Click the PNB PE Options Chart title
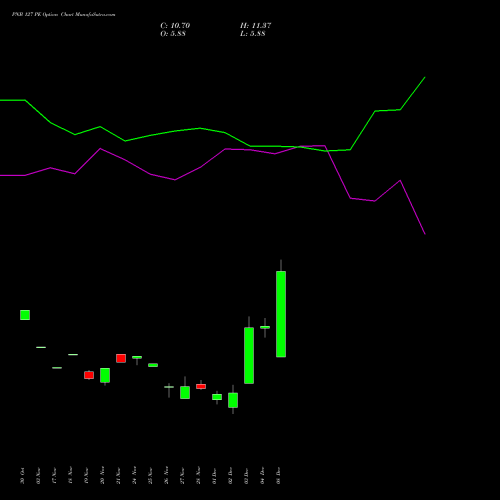This screenshot has width=500, height=500. pos(63,14)
